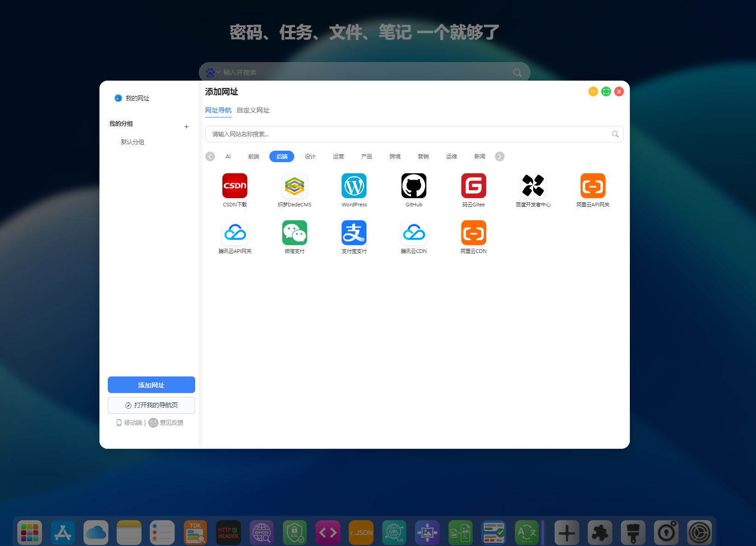The image size is (756, 546).
Task: Select the 百度开发者中心 icon
Action: [x=533, y=186]
